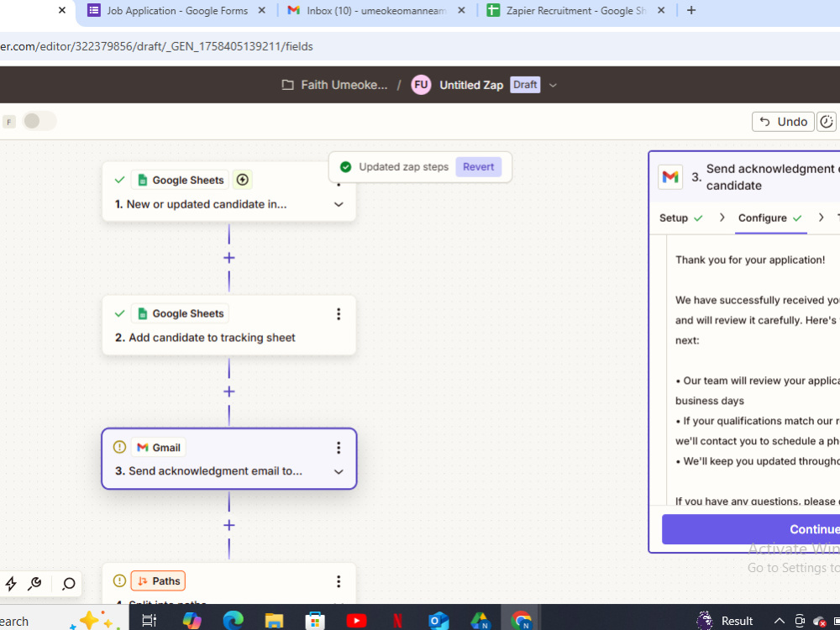Click the Undo button
Screen dimensions: 840x630
tap(783, 122)
